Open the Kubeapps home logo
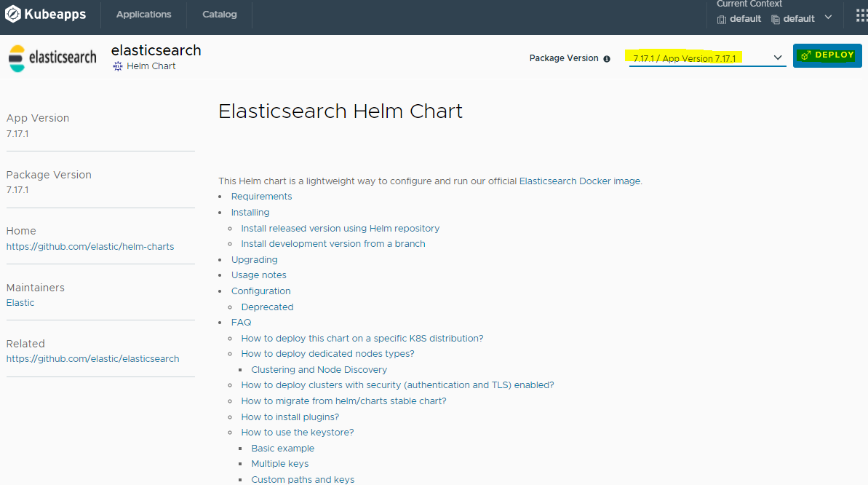 (x=45, y=14)
